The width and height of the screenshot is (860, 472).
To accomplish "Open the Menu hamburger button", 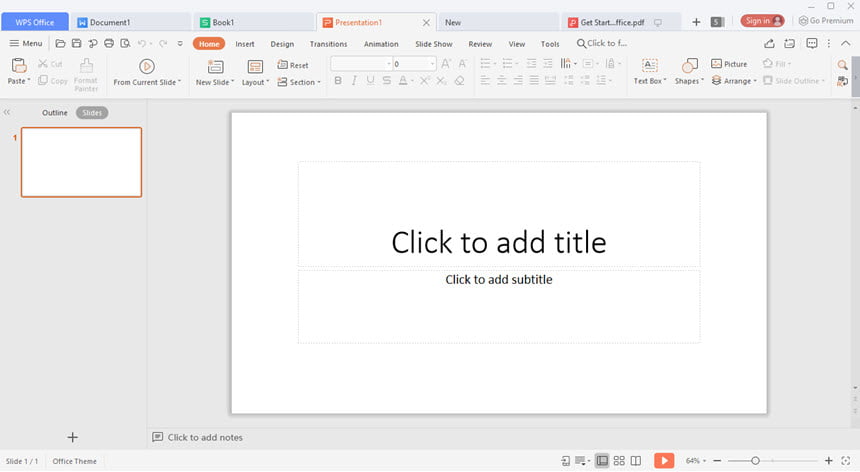I will [26, 43].
